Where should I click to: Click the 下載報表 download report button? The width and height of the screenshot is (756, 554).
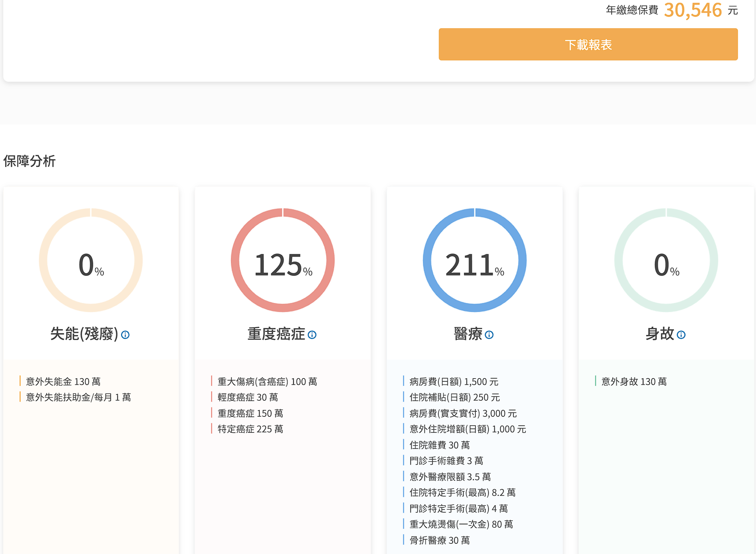coord(588,44)
